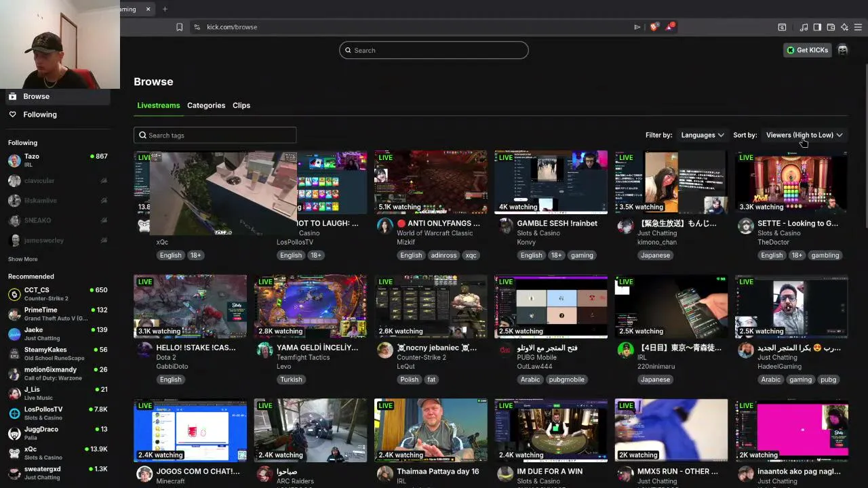Click the adinross tag
Viewport: 868px width, 488px height.
(443, 256)
